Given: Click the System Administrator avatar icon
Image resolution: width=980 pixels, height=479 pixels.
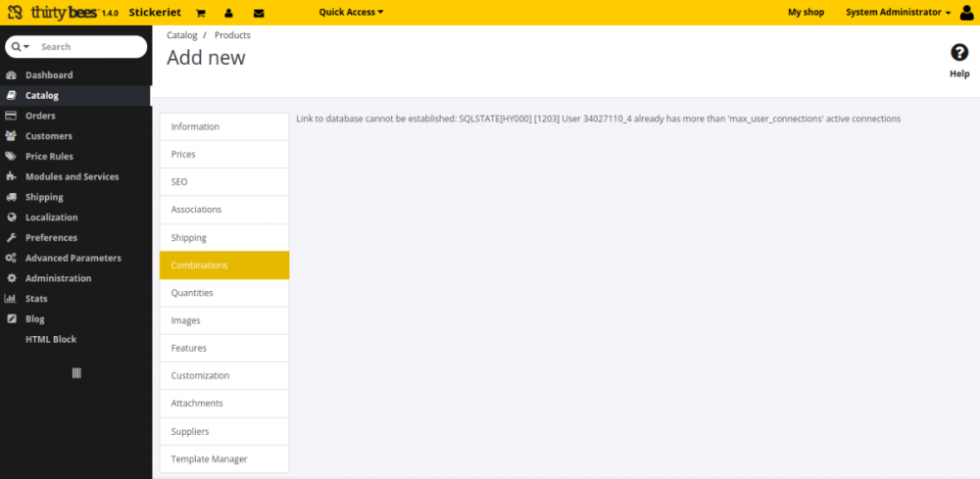Looking at the screenshot, I should tap(967, 13).
